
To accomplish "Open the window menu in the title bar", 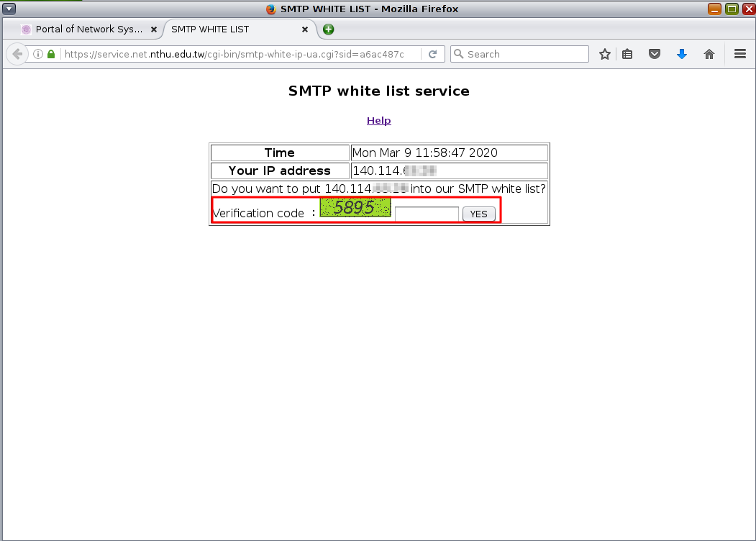I will (x=9, y=9).
